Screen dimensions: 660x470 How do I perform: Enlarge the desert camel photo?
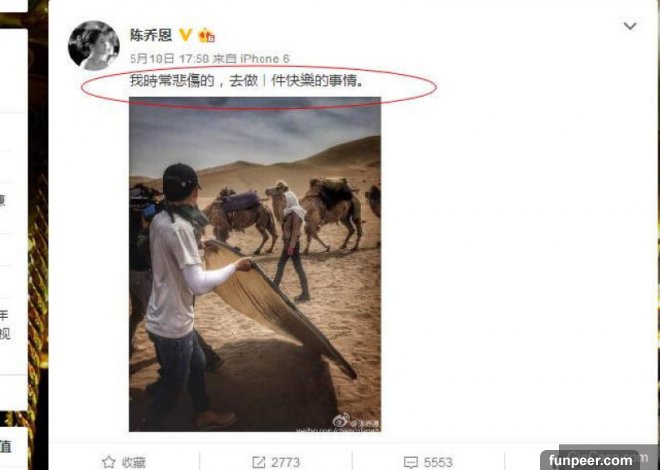(x=255, y=264)
